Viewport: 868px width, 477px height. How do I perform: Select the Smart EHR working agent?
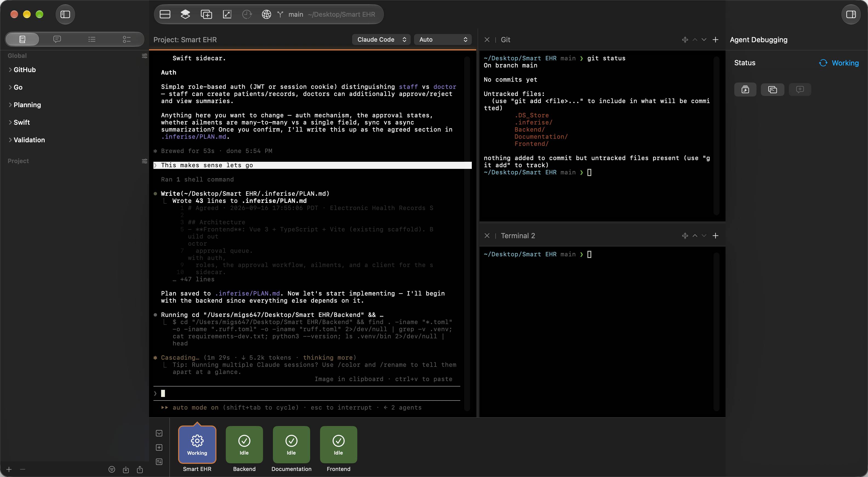(x=197, y=444)
